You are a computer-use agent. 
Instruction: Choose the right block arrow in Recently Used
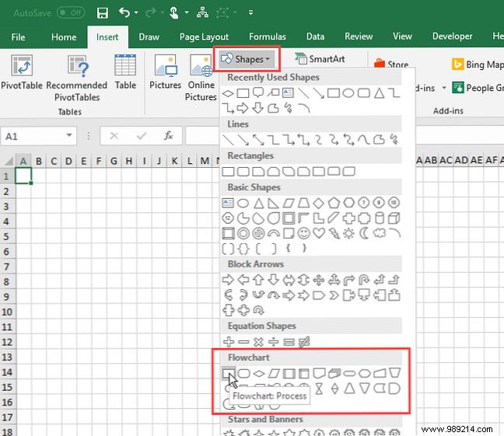point(243,108)
